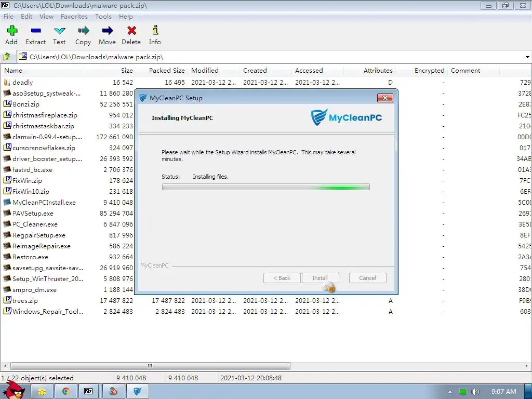
Task: Click the Back button in setup
Action: 282,278
